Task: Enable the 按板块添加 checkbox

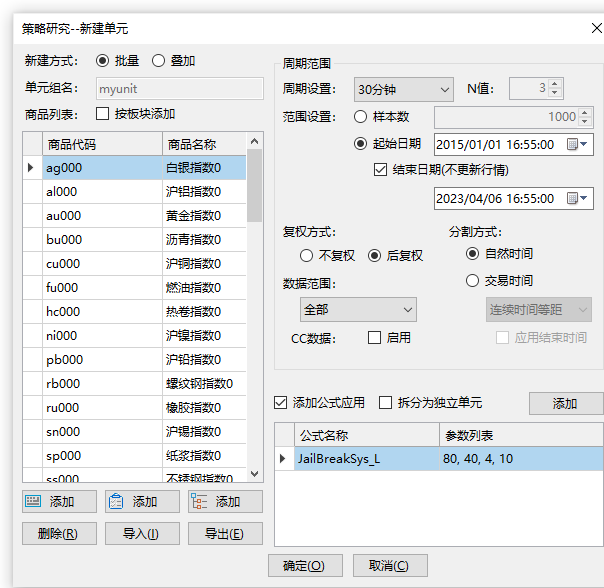Action: coord(103,114)
